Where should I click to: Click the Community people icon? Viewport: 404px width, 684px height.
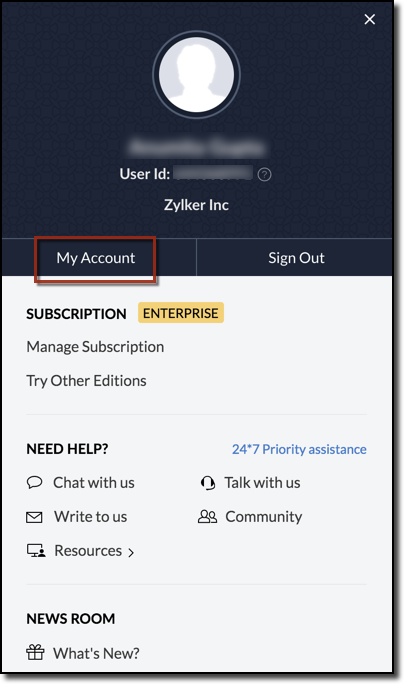207,516
